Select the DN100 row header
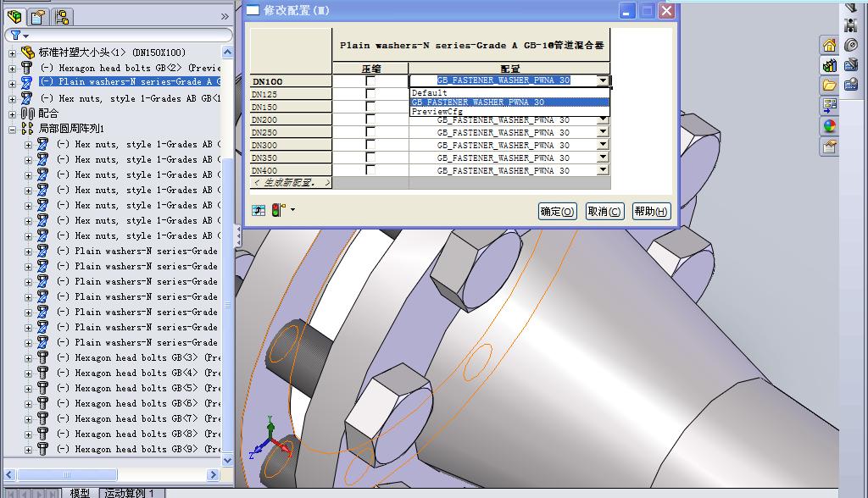 (x=292, y=81)
